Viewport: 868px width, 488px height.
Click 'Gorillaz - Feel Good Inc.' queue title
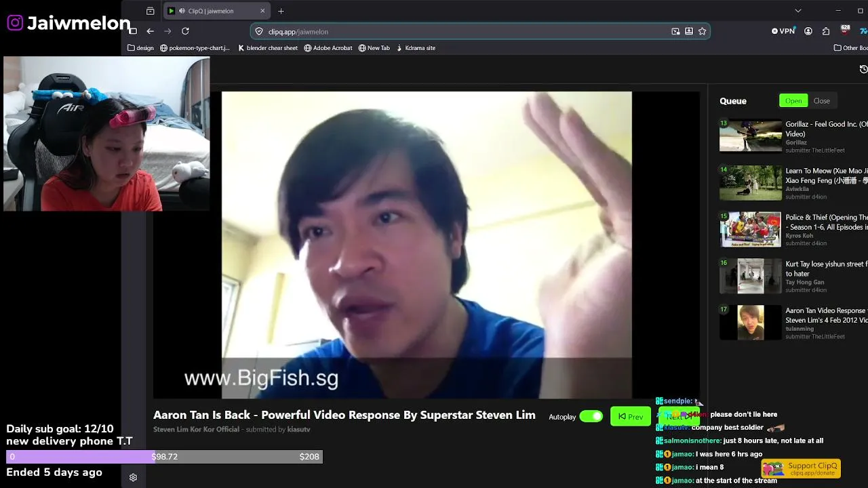click(x=827, y=129)
